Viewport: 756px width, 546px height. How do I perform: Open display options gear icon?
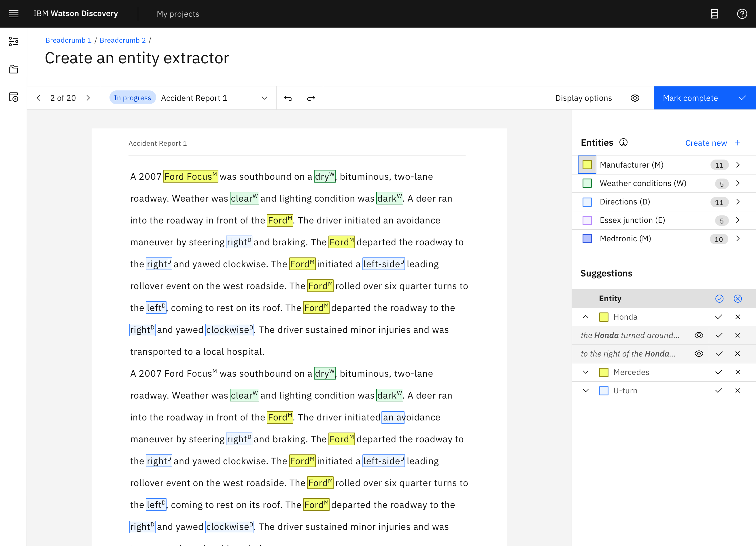click(635, 98)
